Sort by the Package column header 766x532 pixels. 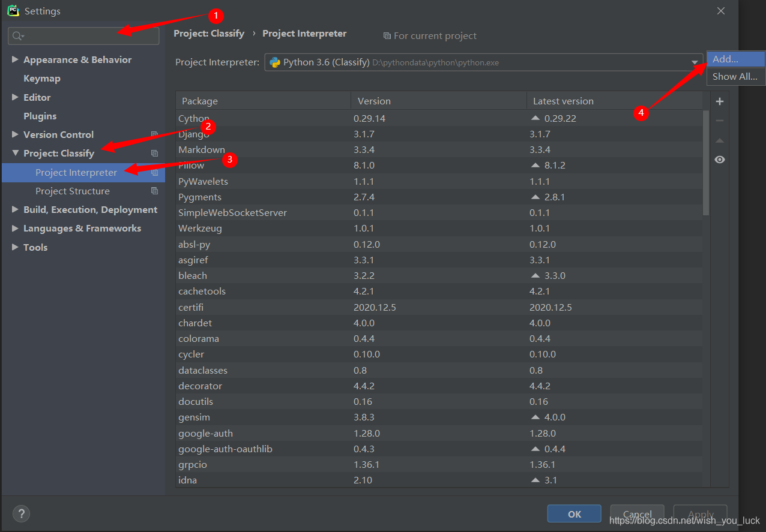[263, 101]
